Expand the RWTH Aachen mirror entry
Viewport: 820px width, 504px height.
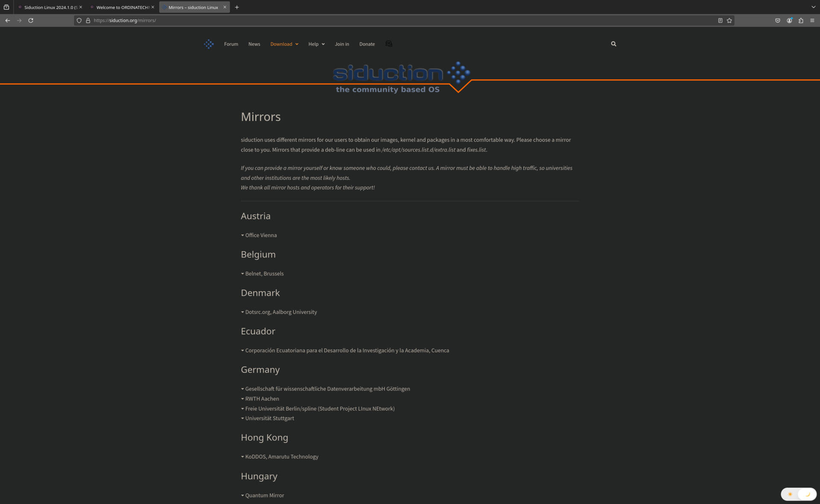pos(260,399)
